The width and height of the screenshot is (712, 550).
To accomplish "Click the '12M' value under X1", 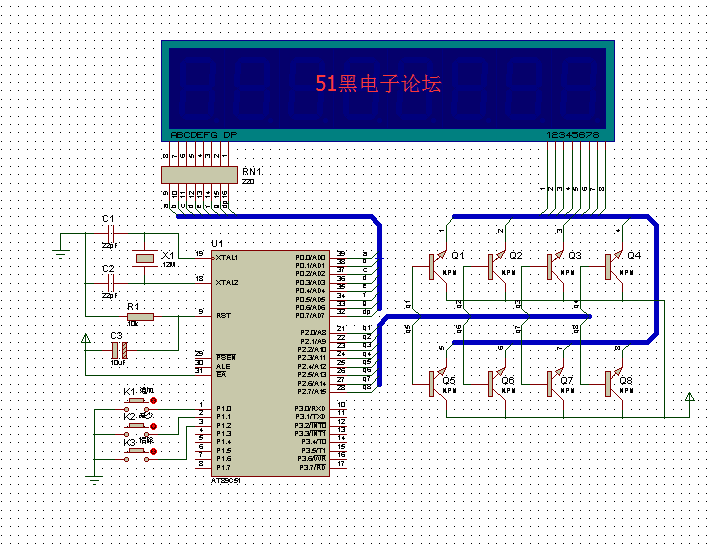I will click(x=168, y=265).
